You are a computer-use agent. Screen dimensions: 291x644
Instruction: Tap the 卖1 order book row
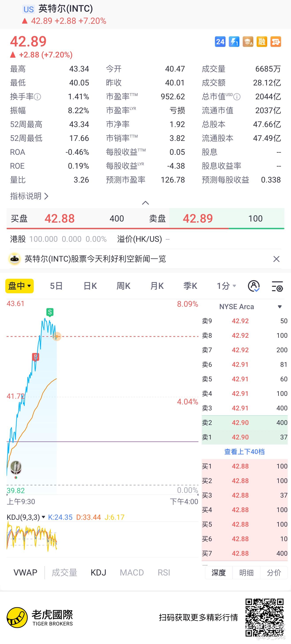[245, 437]
